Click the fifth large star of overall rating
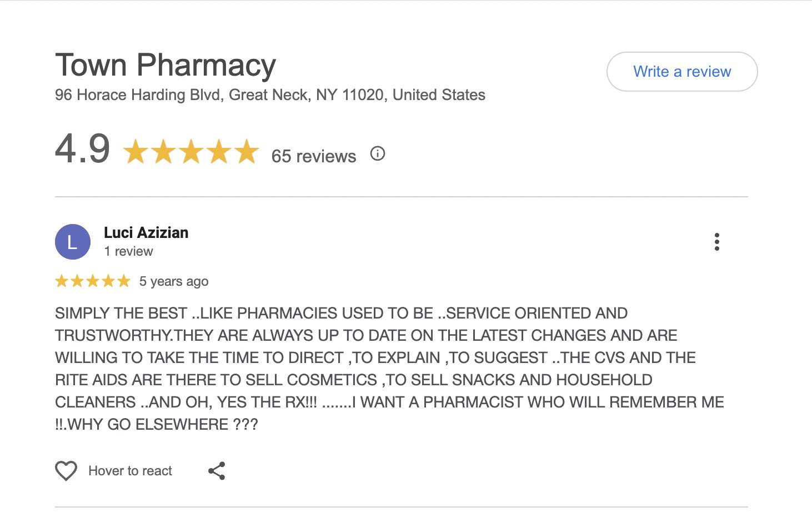 247,152
